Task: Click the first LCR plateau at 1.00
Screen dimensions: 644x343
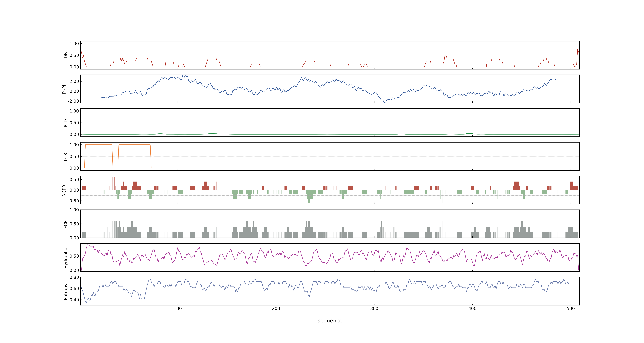Action: [99, 145]
